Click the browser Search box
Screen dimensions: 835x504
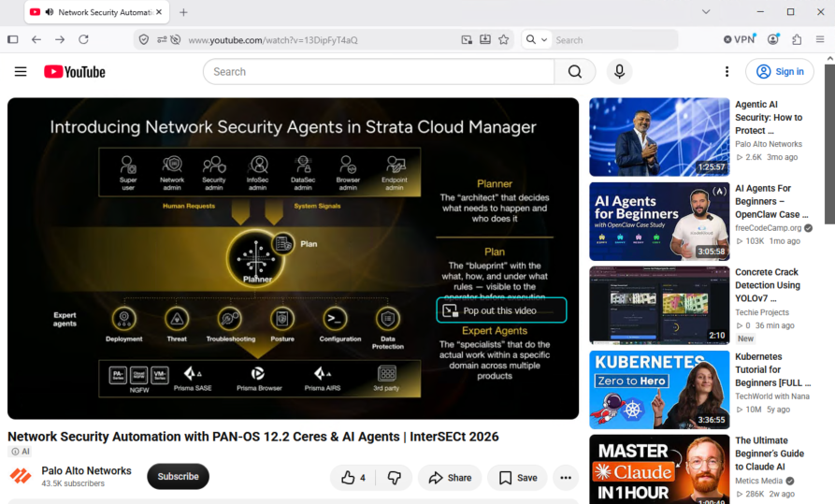(613, 40)
